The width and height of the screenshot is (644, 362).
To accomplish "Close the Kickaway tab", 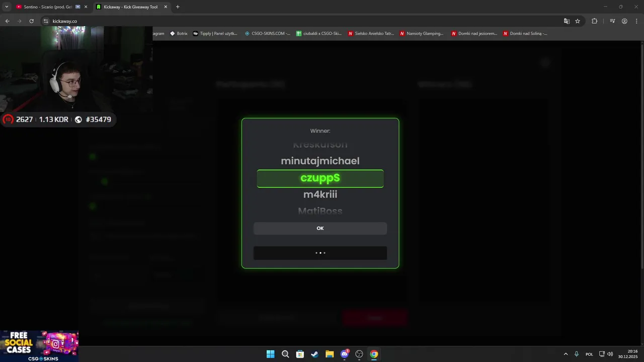I will point(166,7).
